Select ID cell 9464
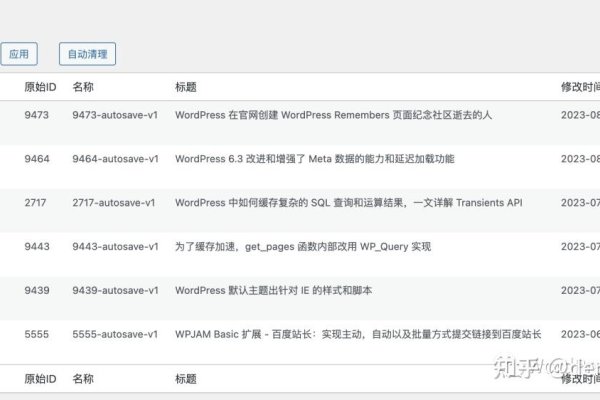This screenshot has height=400, width=600. pyautogui.click(x=37, y=159)
